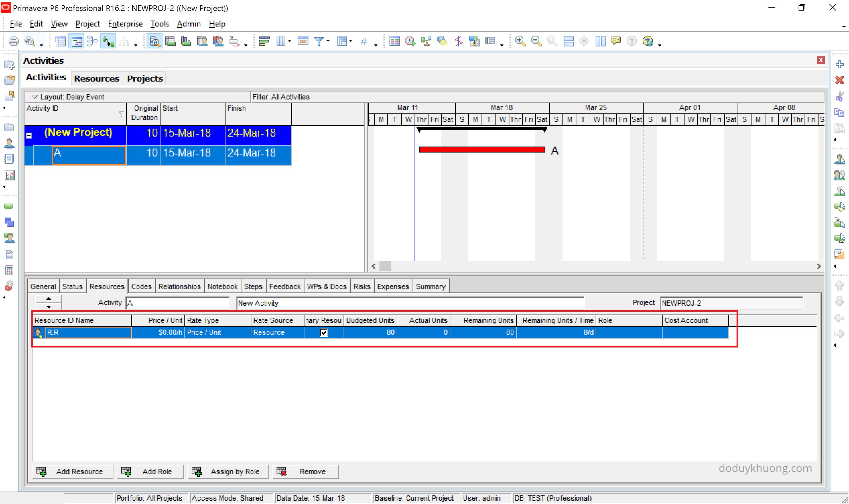This screenshot has width=849, height=504.
Task: Open the Schedule clock icon
Action: (x=410, y=41)
